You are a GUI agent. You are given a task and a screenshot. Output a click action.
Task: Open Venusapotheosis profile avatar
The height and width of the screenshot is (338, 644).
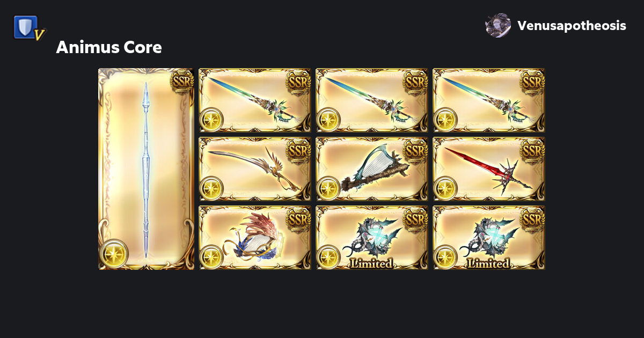tap(497, 25)
